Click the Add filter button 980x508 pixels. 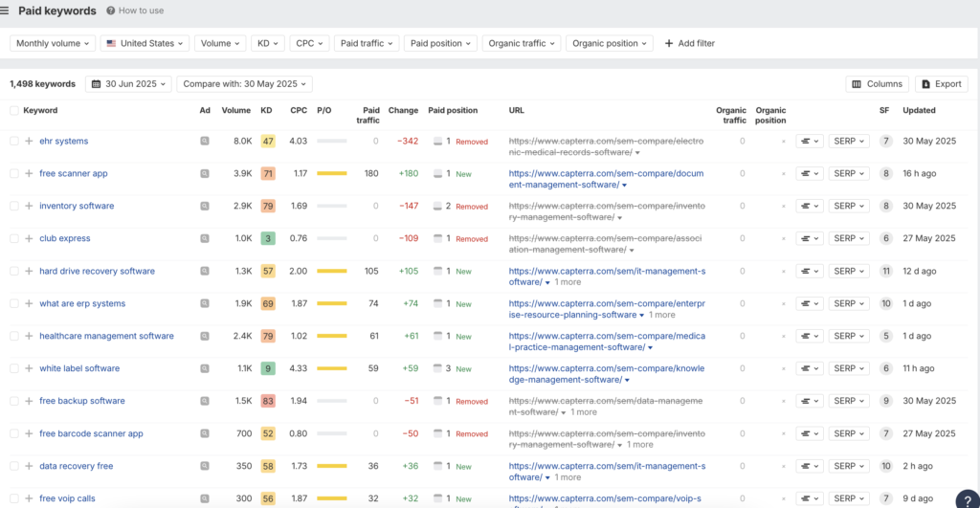coord(689,43)
